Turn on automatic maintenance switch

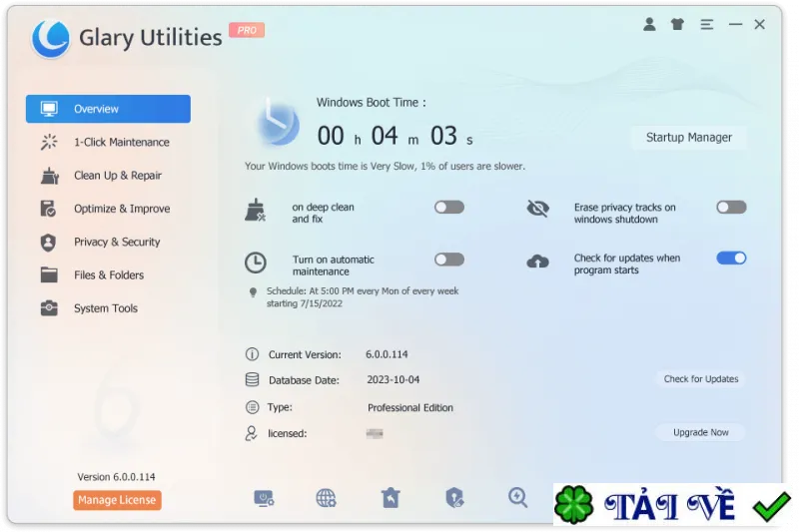(x=449, y=260)
